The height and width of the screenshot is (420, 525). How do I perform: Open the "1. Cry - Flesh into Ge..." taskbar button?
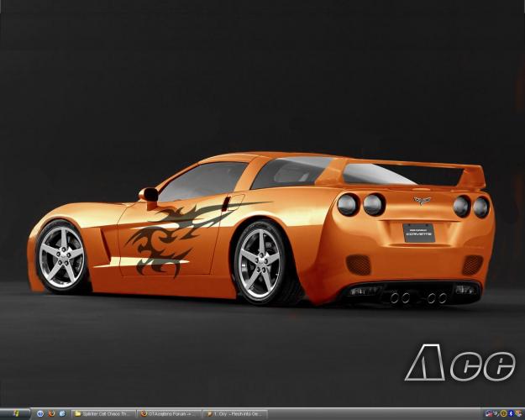point(235,414)
